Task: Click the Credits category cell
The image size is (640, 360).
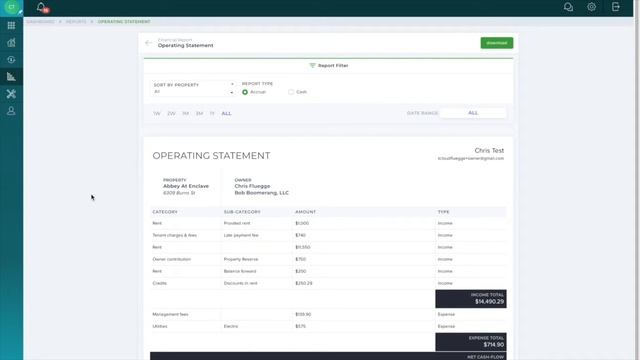Action: (160, 283)
